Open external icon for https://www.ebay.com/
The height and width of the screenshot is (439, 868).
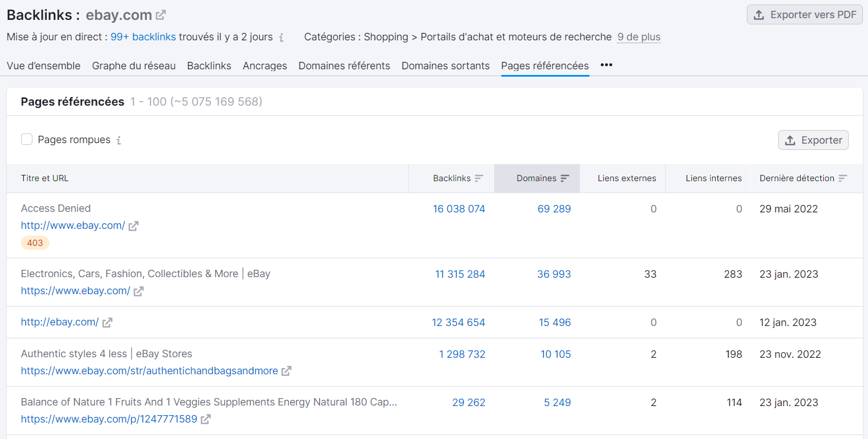[139, 291]
